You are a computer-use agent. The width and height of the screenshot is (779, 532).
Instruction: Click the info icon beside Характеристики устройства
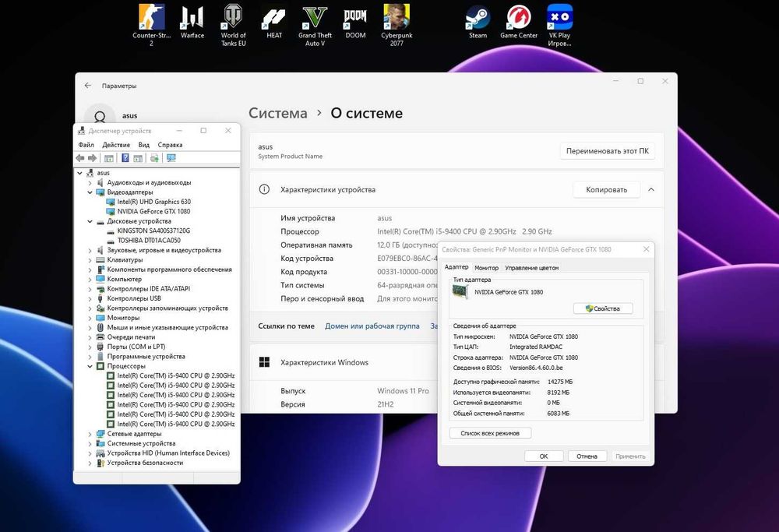point(264,189)
